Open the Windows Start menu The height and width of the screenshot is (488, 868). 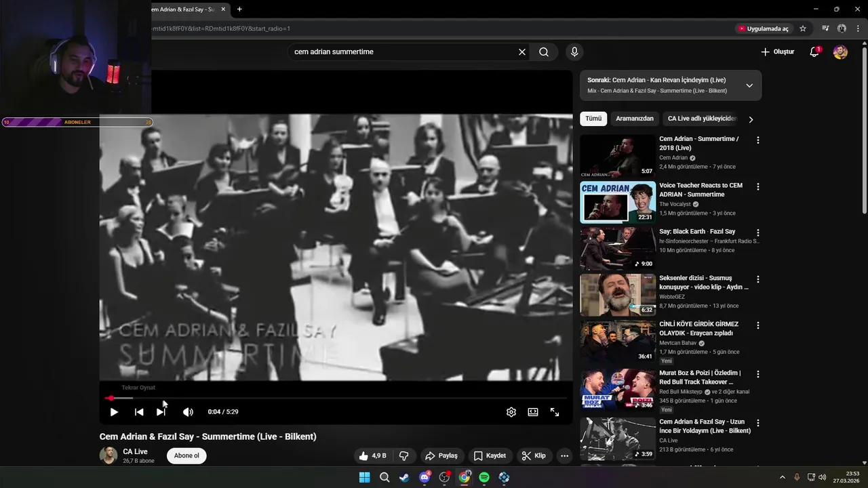point(365,477)
